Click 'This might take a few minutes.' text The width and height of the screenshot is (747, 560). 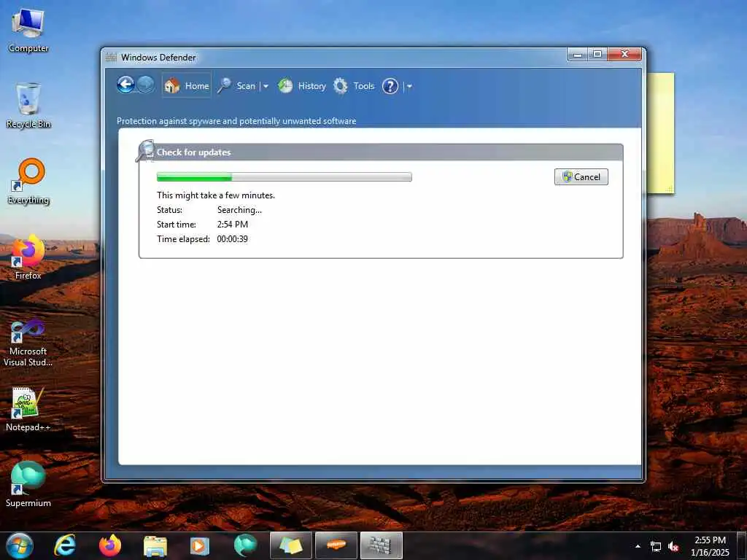tap(216, 195)
